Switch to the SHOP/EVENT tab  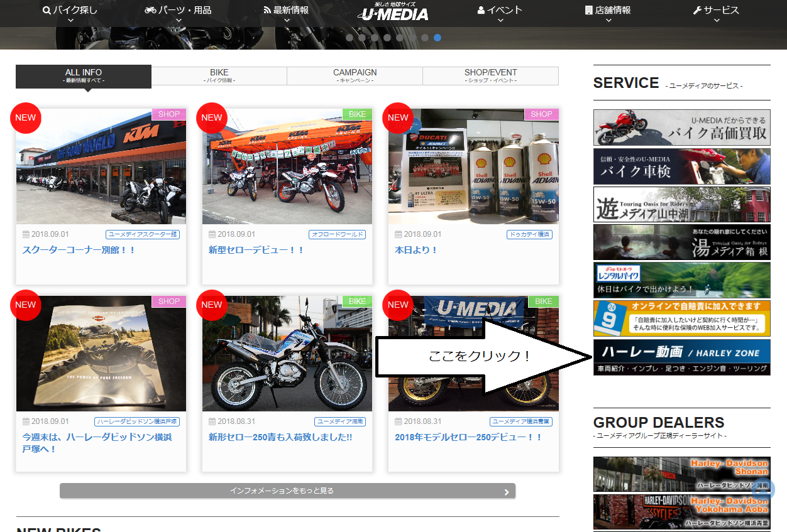coord(491,76)
